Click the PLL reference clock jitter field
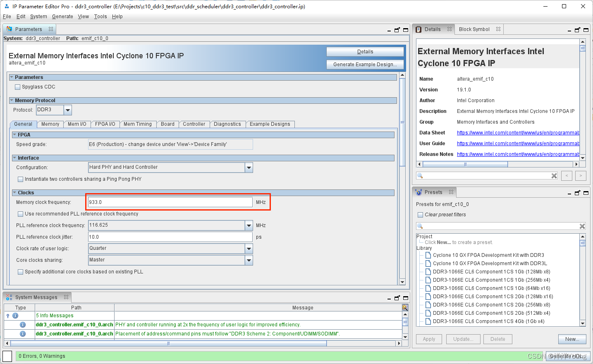This screenshot has height=364, width=593. pos(170,237)
